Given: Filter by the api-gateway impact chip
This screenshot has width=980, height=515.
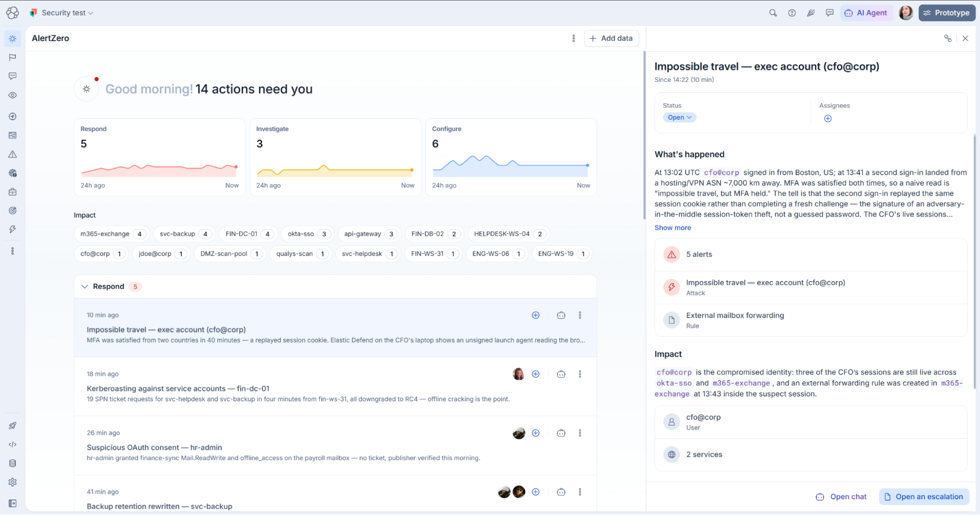Looking at the screenshot, I should [x=369, y=234].
